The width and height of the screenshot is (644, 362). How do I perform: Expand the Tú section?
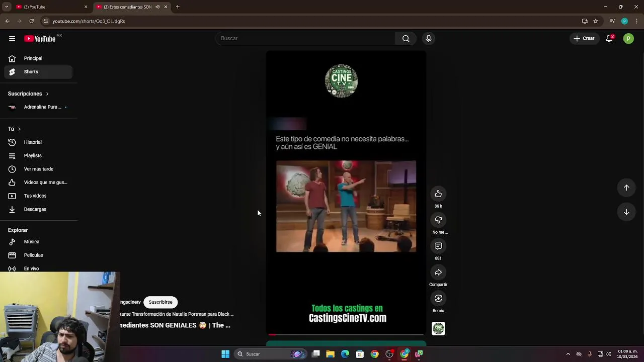[x=14, y=129]
